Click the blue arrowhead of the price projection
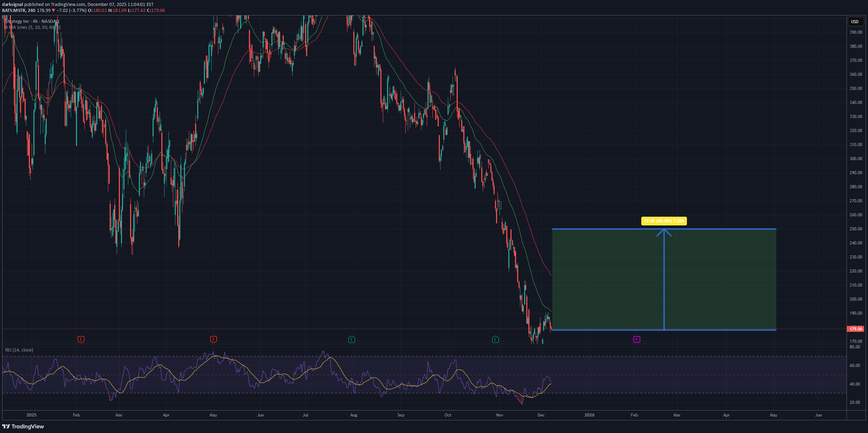Screen dimensions: 868x433 tap(664, 232)
